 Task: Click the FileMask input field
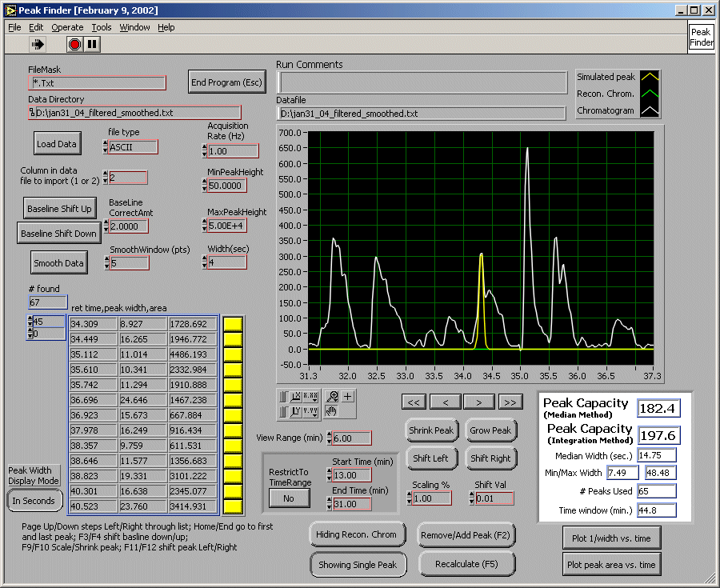(x=97, y=83)
